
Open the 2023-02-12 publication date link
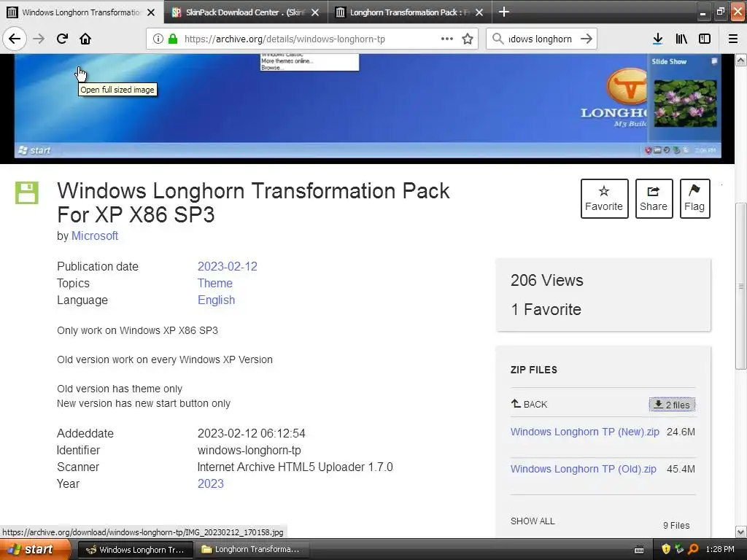pos(228,266)
